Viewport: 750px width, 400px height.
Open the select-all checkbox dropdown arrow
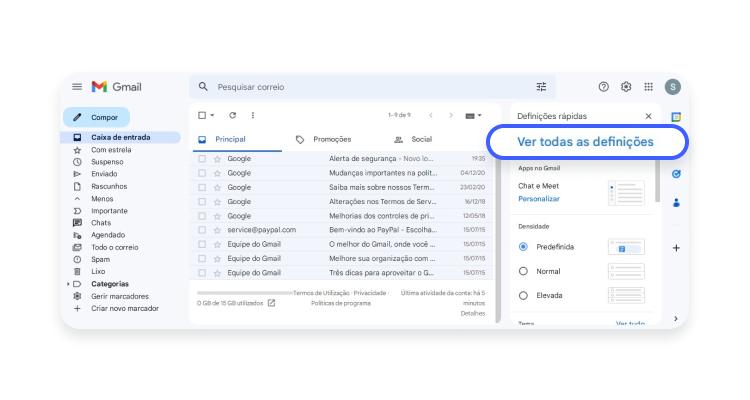coord(212,115)
